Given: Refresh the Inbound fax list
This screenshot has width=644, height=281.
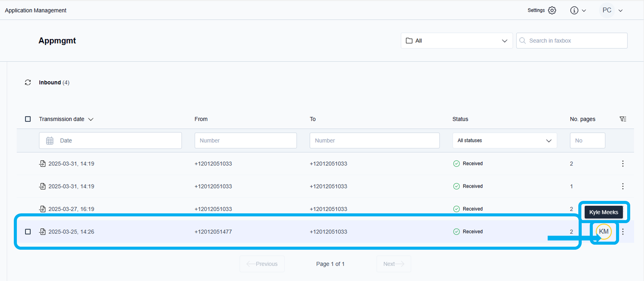Looking at the screenshot, I should click(28, 82).
